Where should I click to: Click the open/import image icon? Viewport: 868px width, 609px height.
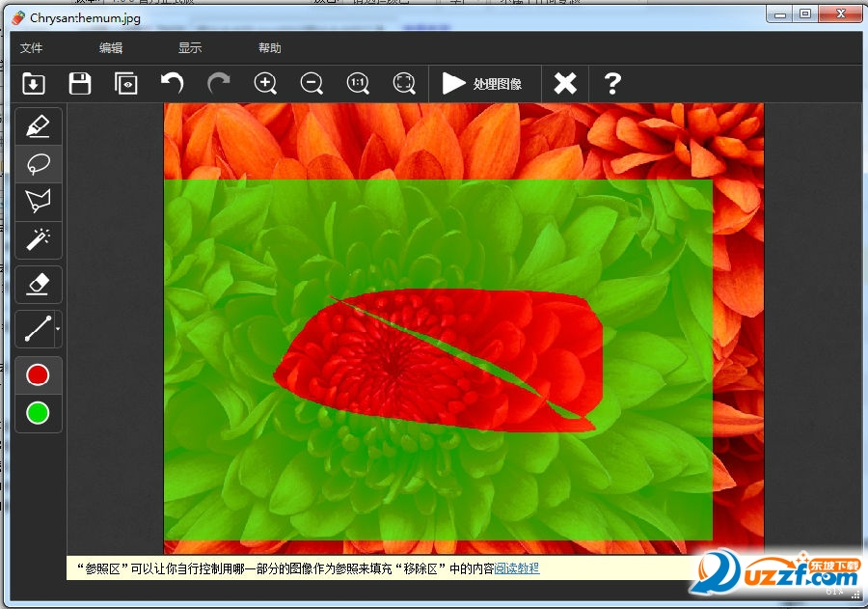point(34,84)
